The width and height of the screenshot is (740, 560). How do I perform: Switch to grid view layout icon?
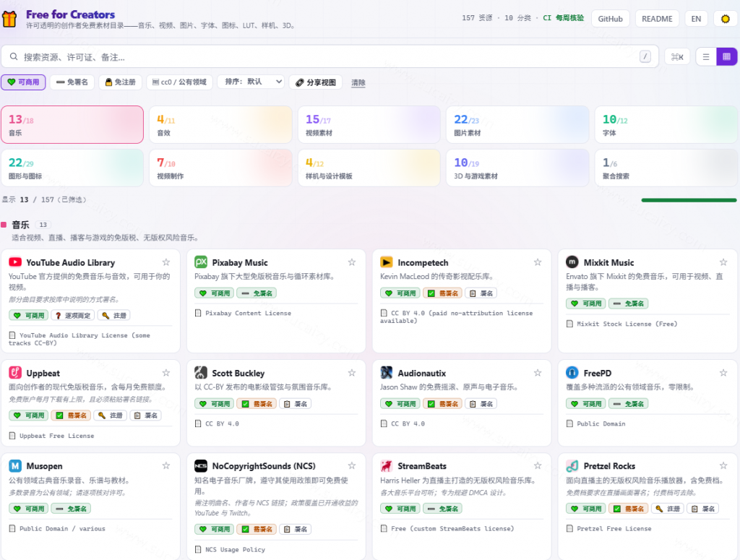click(x=727, y=56)
